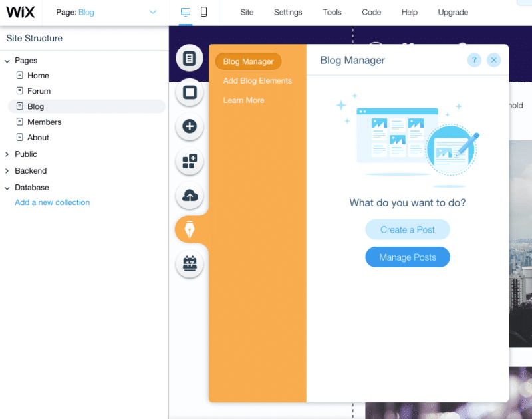Click the Blog page icon in tree
Image resolution: width=532 pixels, height=419 pixels.
click(x=20, y=106)
